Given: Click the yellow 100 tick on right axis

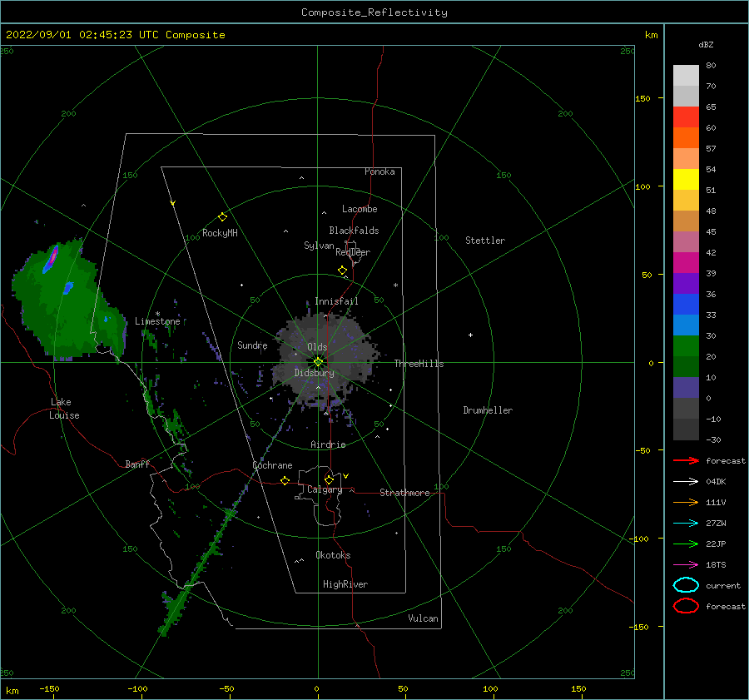Looking at the screenshot, I should click(642, 186).
